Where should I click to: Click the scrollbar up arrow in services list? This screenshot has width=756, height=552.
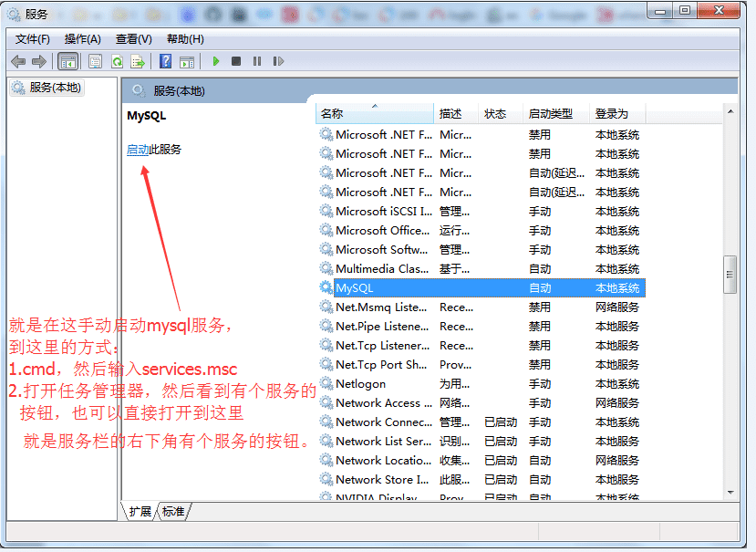point(730,111)
